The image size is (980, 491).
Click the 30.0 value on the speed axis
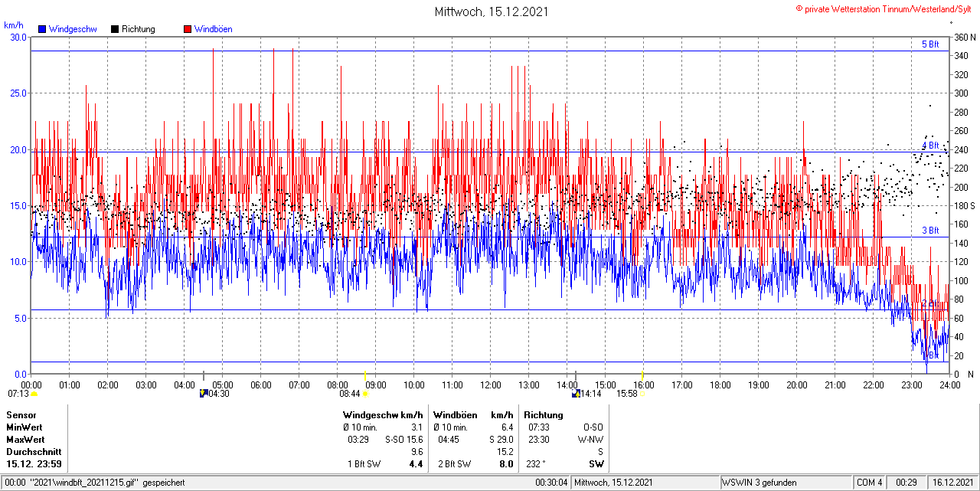click(x=18, y=37)
